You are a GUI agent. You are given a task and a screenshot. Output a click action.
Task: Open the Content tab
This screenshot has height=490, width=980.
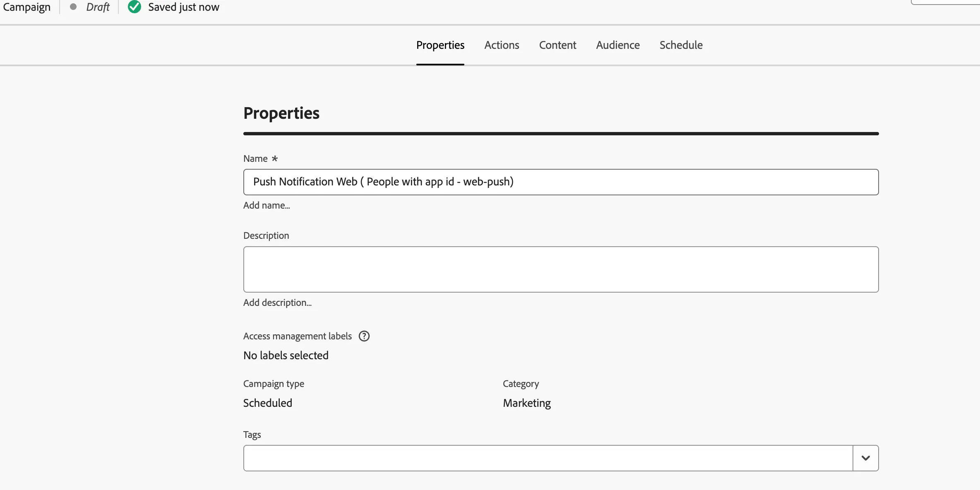pos(557,45)
